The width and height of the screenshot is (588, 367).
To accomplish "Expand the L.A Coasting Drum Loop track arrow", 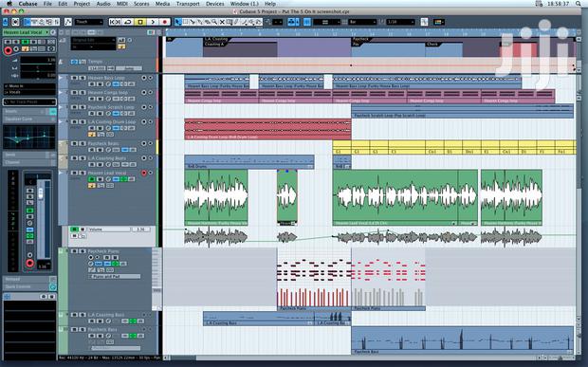I will point(61,121).
